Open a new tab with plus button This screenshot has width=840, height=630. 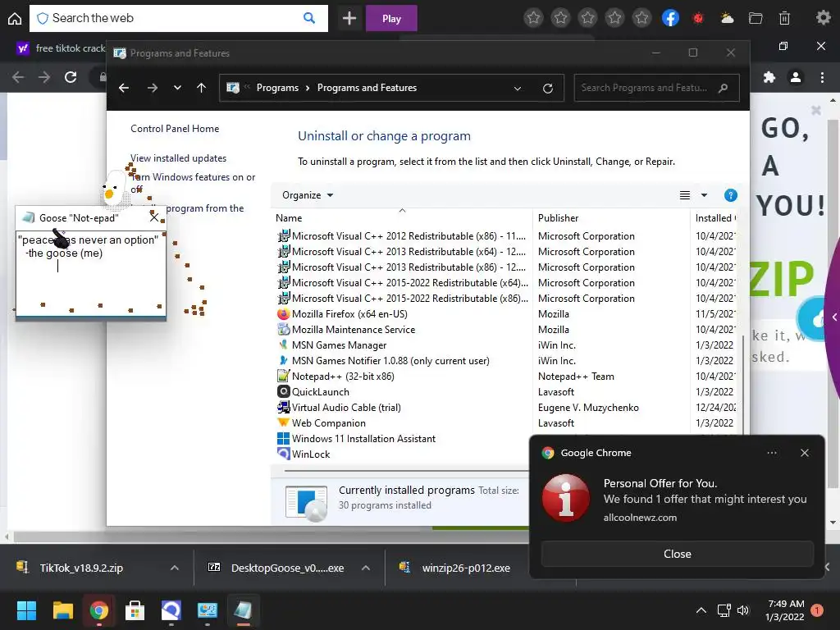[x=349, y=19]
